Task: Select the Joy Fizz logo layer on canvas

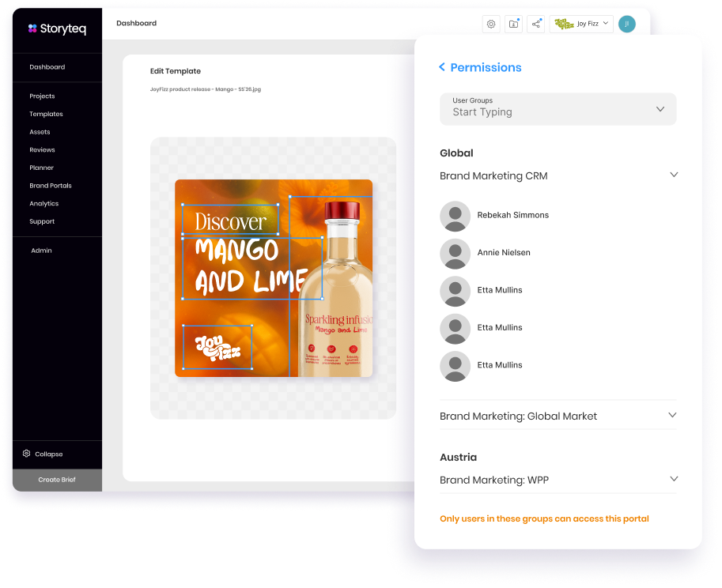Action: point(217,347)
